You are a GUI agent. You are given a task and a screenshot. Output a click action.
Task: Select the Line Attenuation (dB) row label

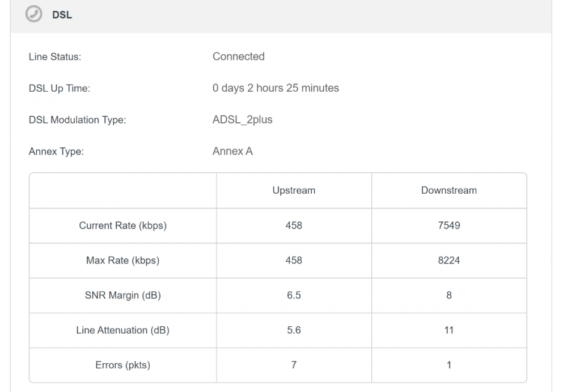122,330
